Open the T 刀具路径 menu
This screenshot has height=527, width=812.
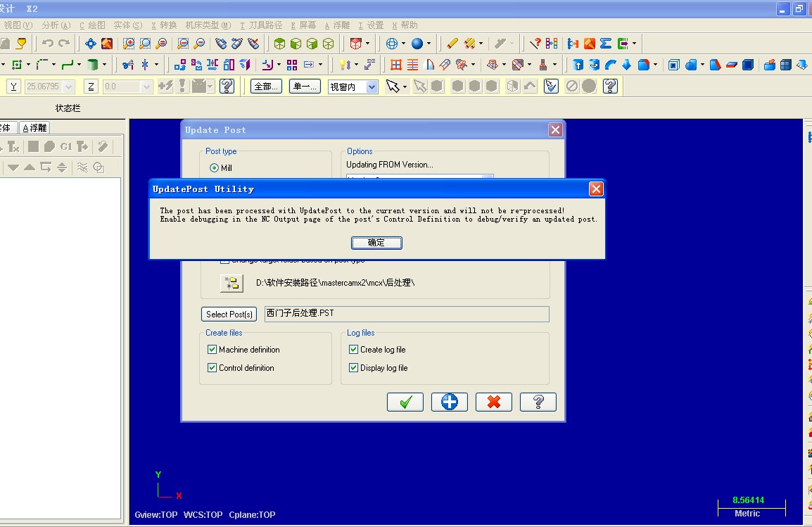[261, 25]
